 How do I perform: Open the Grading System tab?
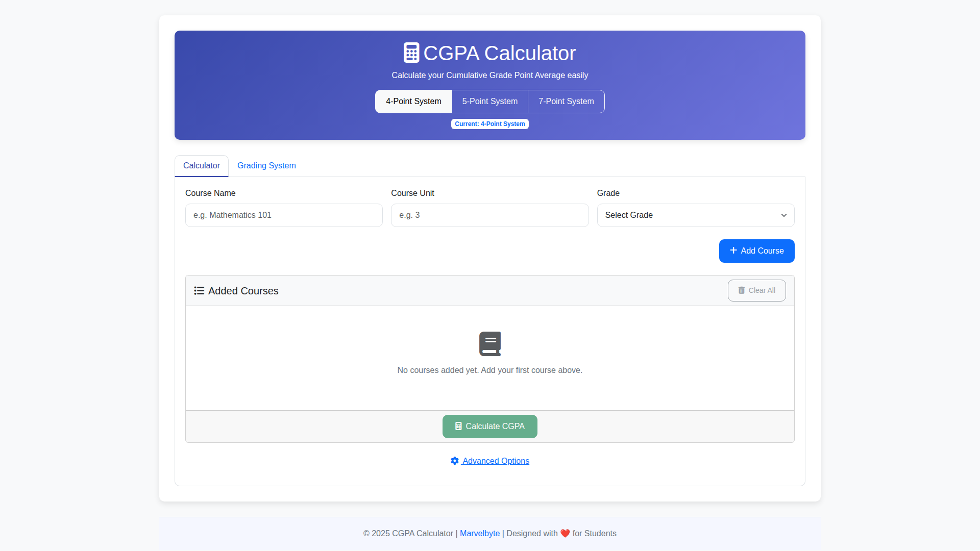point(266,166)
